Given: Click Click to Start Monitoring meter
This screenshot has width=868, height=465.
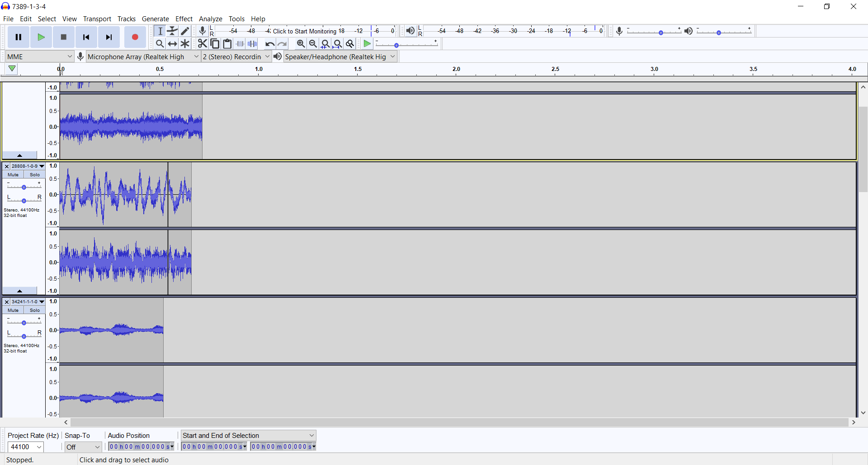Looking at the screenshot, I should click(x=306, y=31).
